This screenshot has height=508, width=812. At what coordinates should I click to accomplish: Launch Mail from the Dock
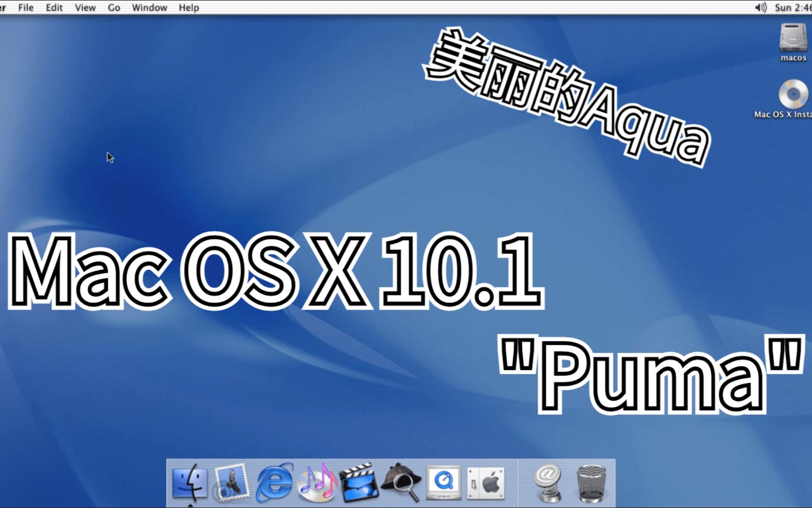[x=232, y=482]
